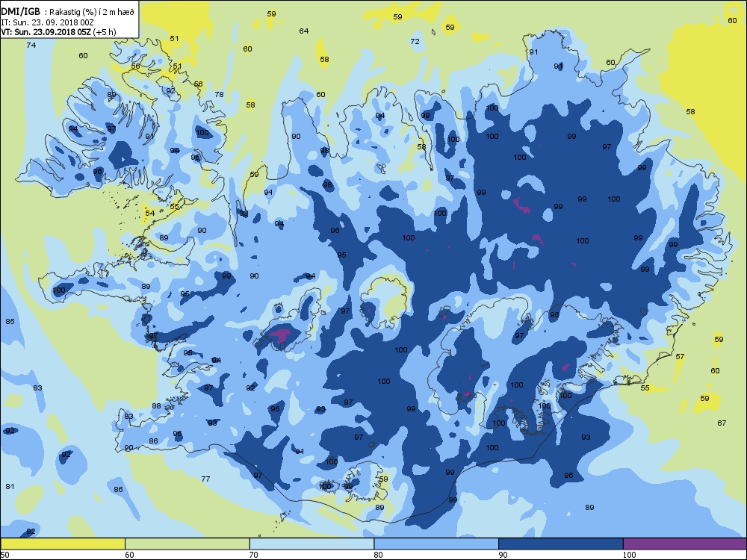Image resolution: width=747 pixels, height=560 pixels.
Task: Select the medium blue 80–90 legend swatch
Action: click(436, 544)
